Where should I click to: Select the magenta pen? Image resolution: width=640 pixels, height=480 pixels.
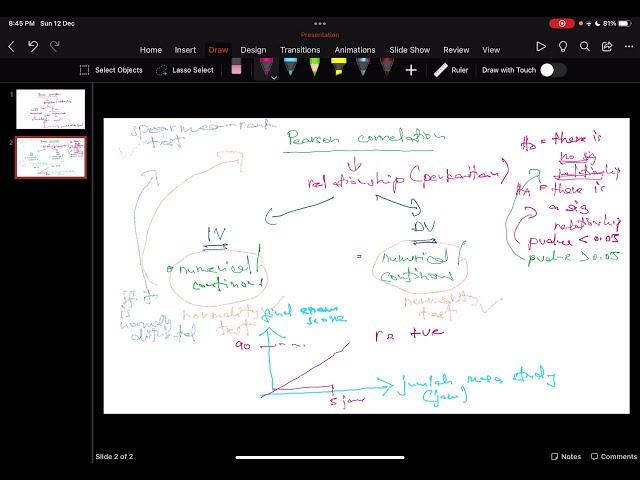tap(266, 67)
